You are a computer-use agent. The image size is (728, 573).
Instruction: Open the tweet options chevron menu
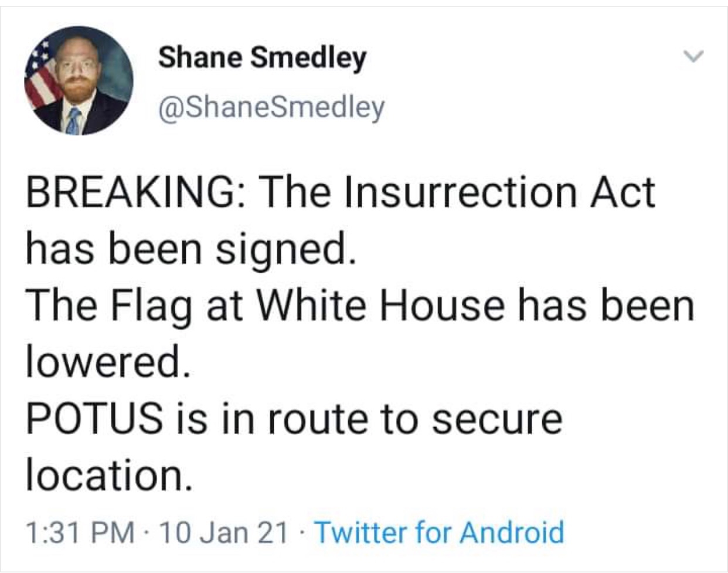click(693, 56)
